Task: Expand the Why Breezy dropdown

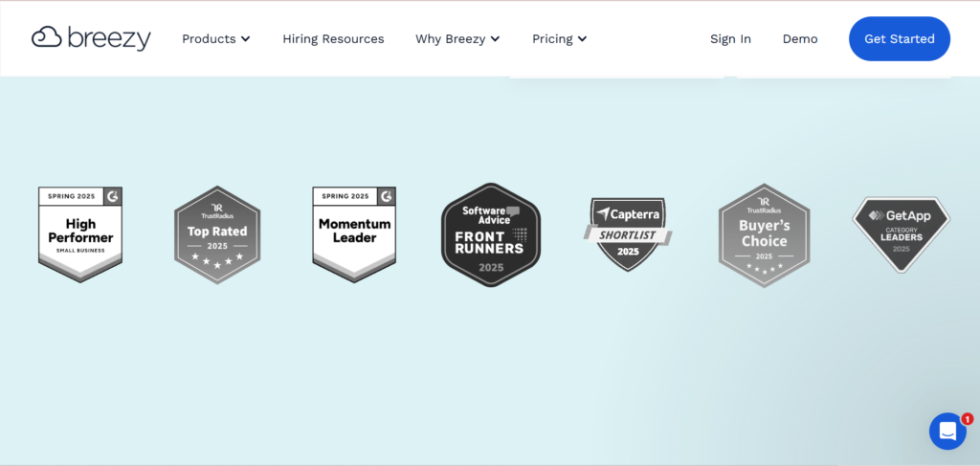Action: click(x=457, y=38)
